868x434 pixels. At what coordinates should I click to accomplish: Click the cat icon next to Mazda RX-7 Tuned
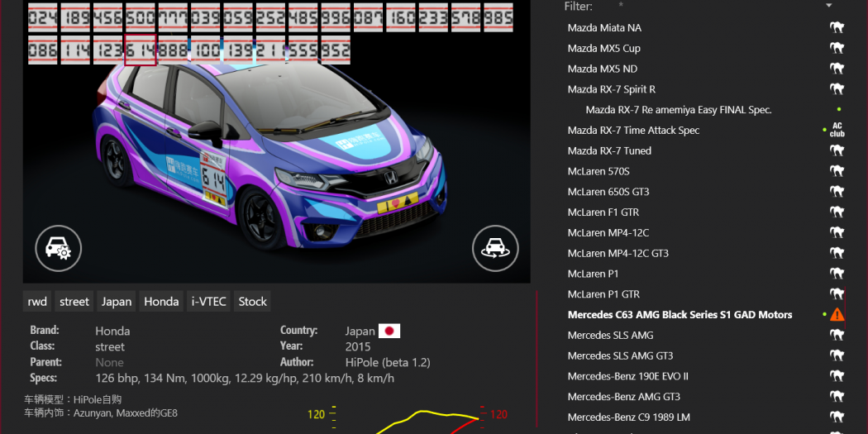point(837,150)
